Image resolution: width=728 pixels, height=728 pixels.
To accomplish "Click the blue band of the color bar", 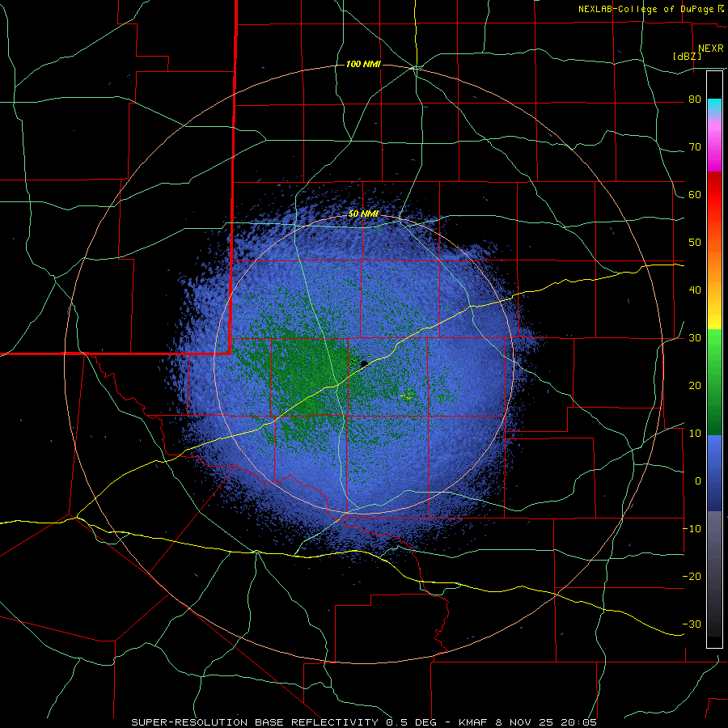I will click(x=714, y=473).
